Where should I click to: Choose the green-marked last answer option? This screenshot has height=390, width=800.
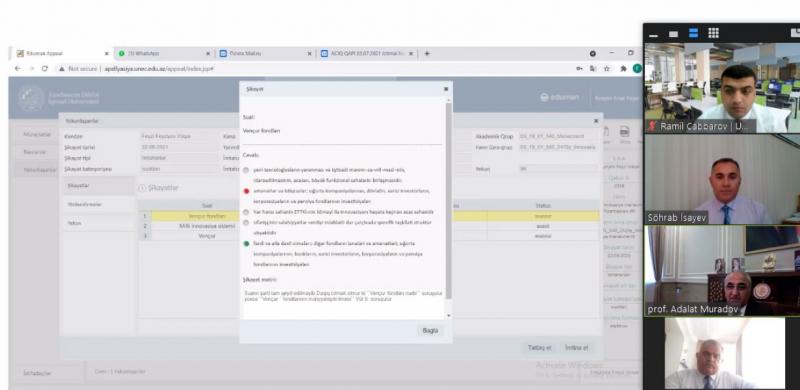click(246, 243)
